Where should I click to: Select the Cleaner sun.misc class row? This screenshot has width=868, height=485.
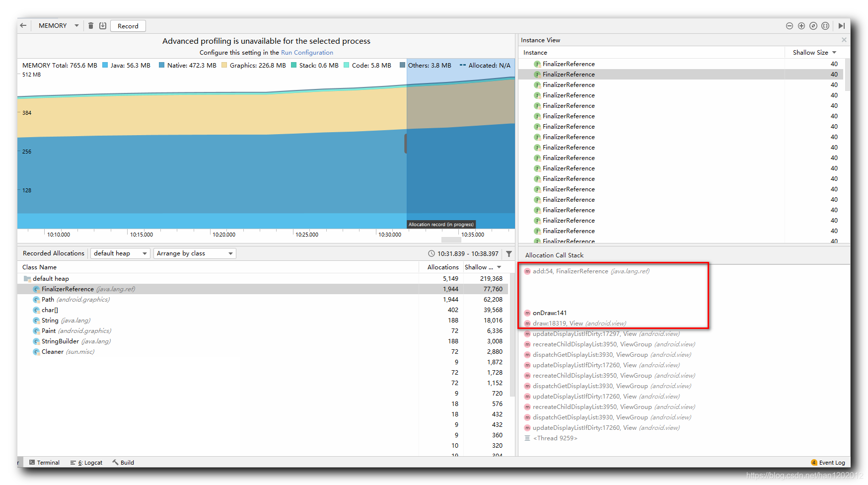point(263,351)
